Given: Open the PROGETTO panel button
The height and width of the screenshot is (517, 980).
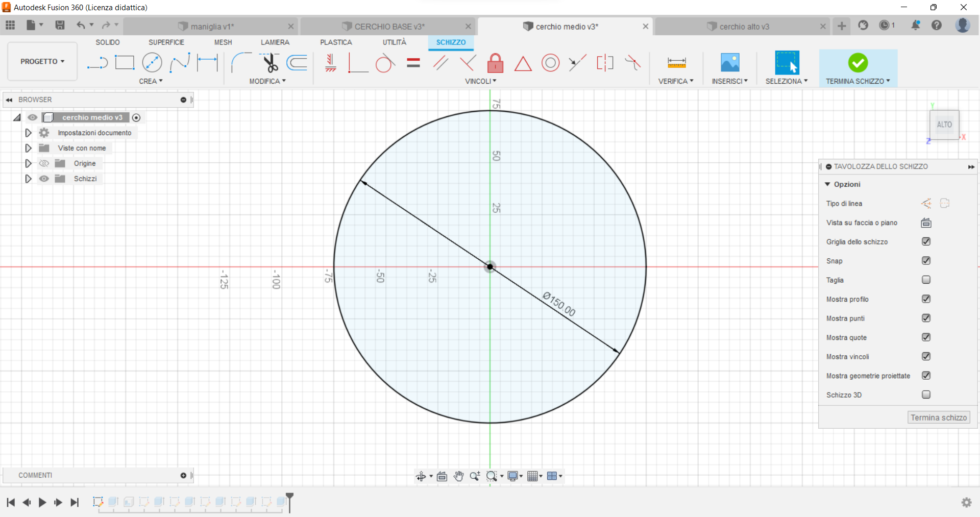Looking at the screenshot, I should click(42, 61).
